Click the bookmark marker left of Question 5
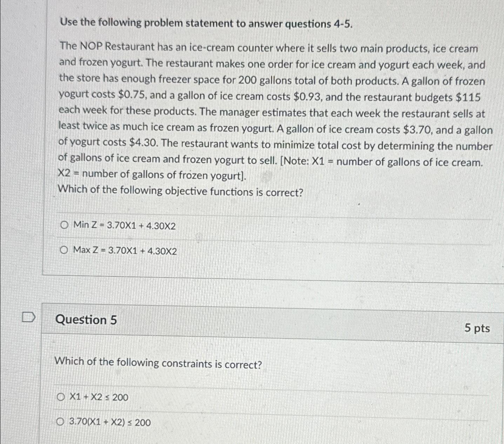 tap(29, 317)
